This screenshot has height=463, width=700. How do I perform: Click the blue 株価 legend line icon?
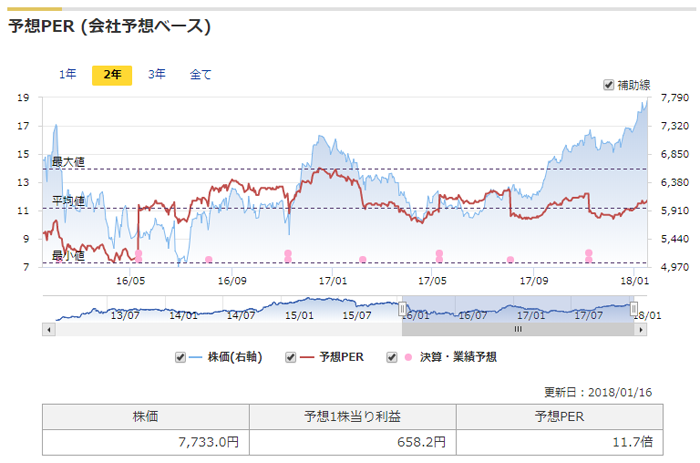[196, 357]
